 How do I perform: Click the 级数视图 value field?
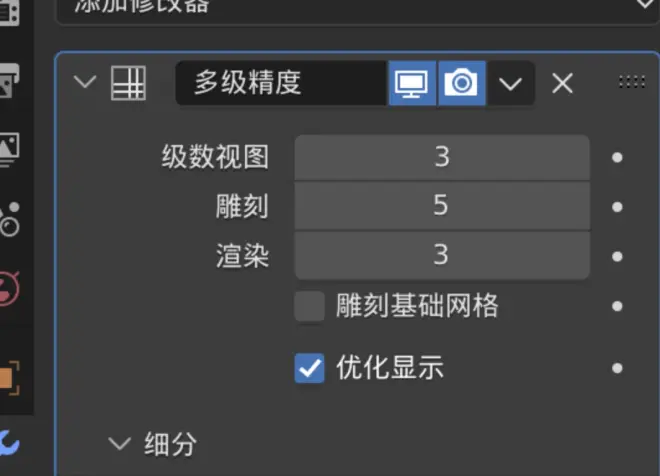coord(442,157)
